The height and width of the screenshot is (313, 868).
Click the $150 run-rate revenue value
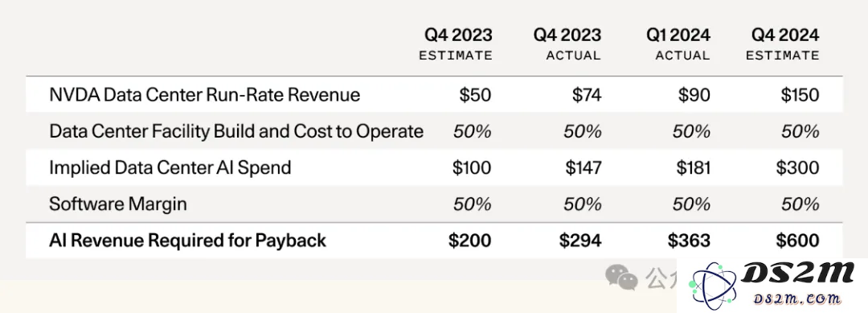click(800, 95)
